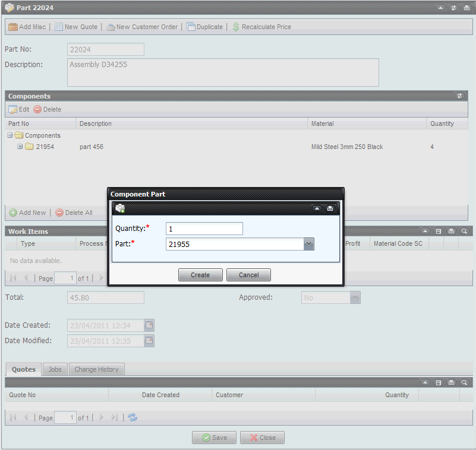The height and width of the screenshot is (450, 476).
Task: Click the Add Misc toolbar button
Action: 27,27
